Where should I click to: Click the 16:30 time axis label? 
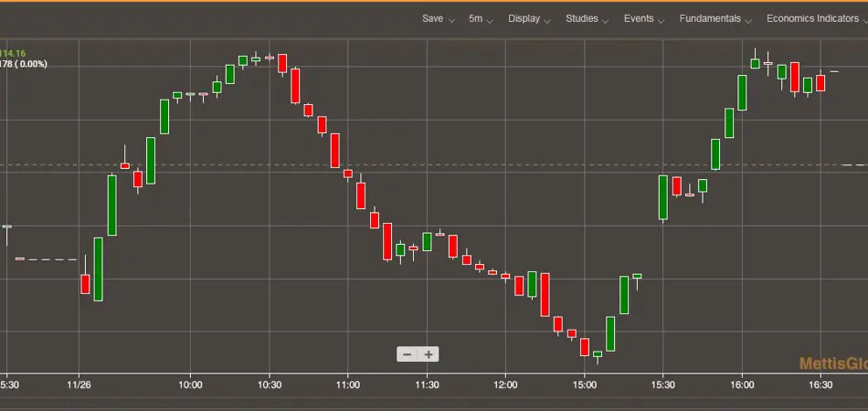(x=821, y=385)
